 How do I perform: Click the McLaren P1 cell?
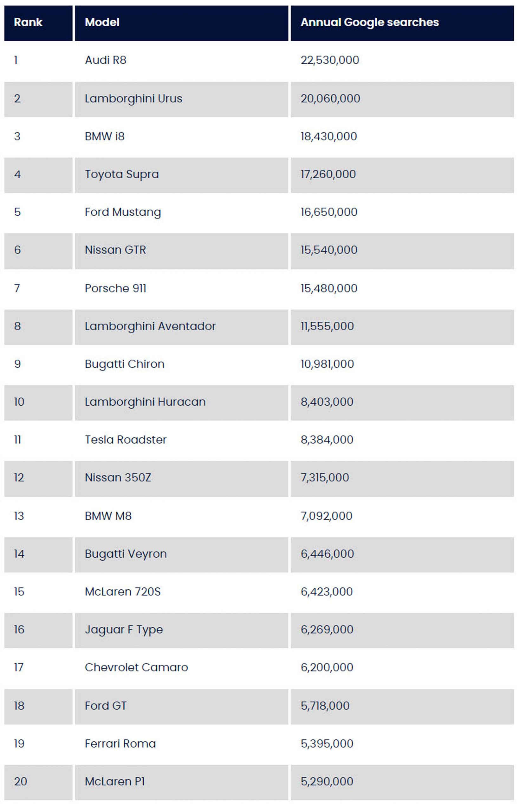pos(114,782)
